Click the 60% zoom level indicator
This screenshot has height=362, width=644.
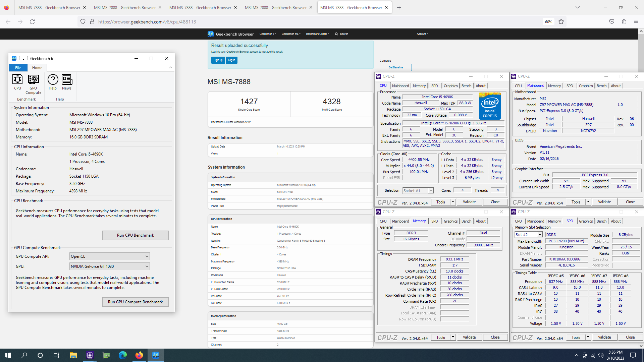(548, 22)
